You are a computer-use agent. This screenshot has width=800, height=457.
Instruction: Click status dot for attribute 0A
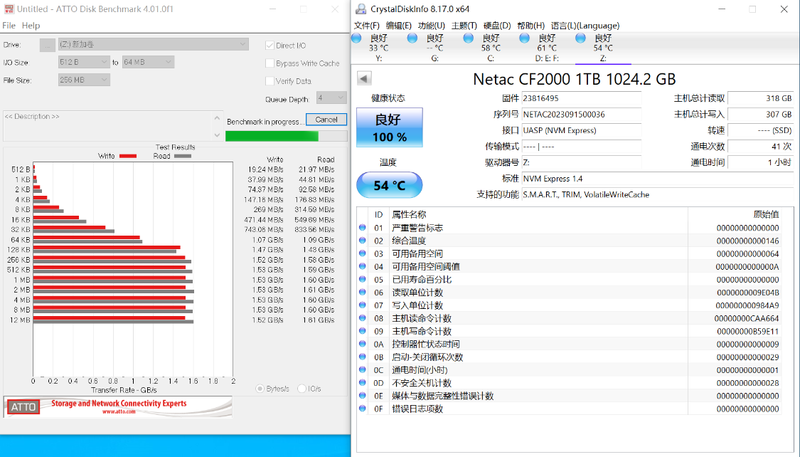363,344
